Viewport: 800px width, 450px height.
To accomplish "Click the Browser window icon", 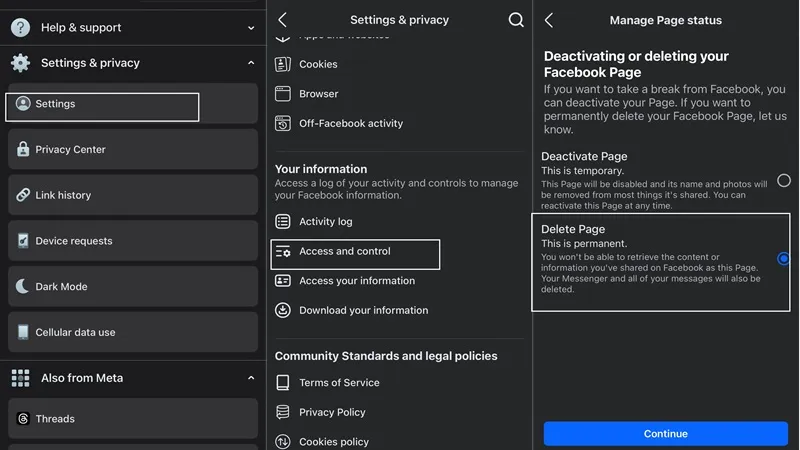I will 283,94.
